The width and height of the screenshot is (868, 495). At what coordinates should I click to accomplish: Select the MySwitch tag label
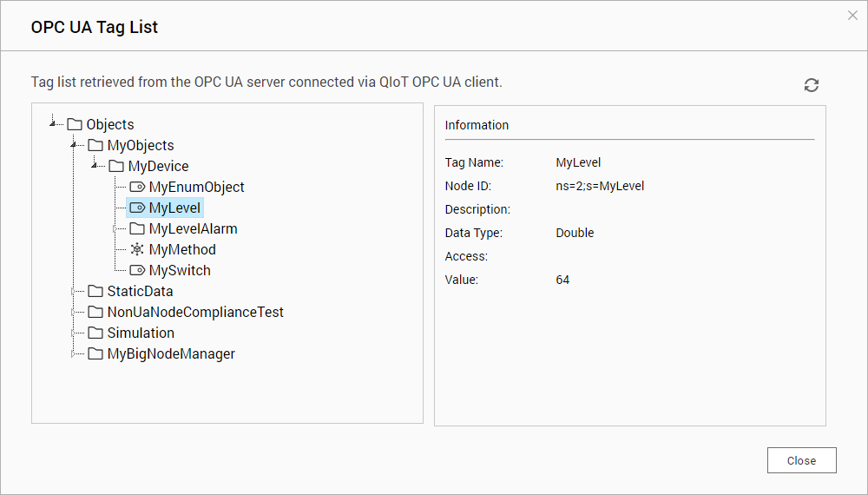[180, 271]
